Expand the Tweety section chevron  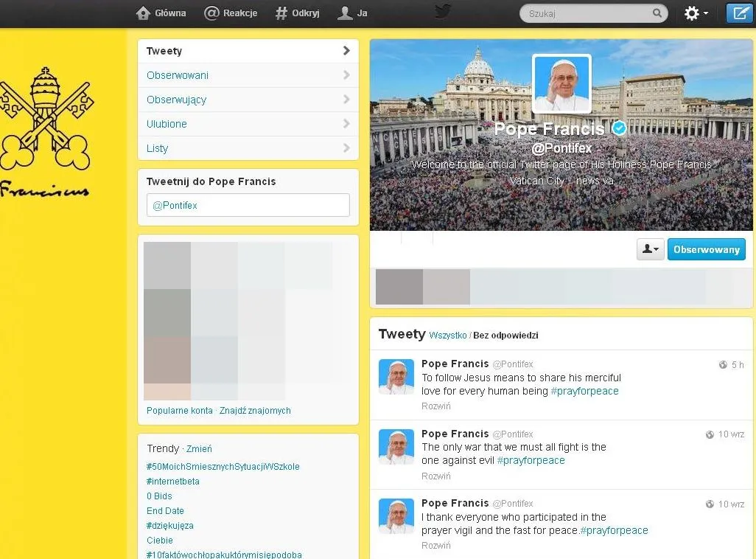(345, 50)
